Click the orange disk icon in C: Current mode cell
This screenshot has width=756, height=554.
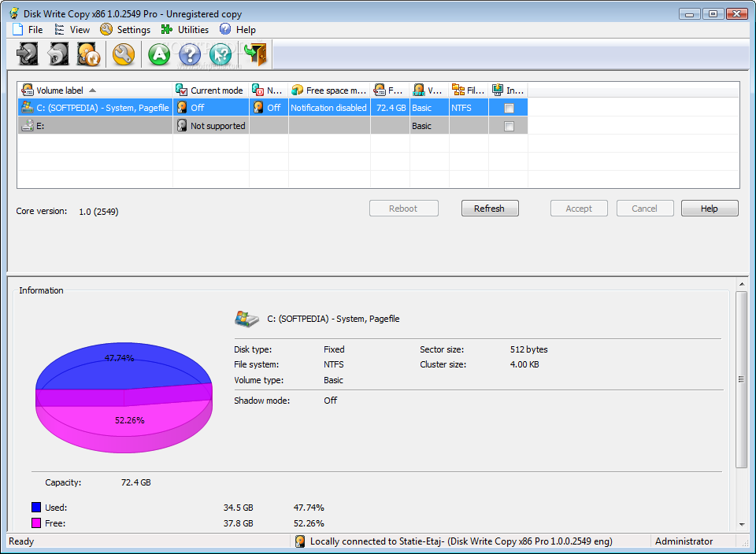(x=182, y=108)
